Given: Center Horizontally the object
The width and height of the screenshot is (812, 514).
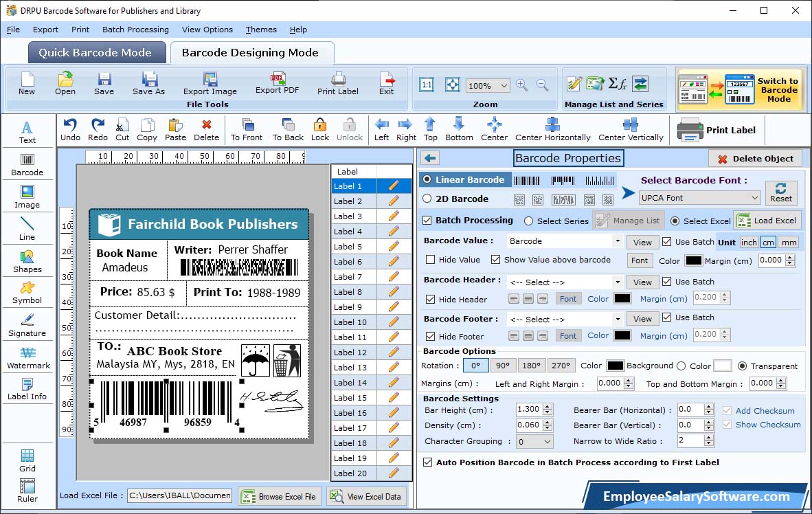Looking at the screenshot, I should (552, 130).
